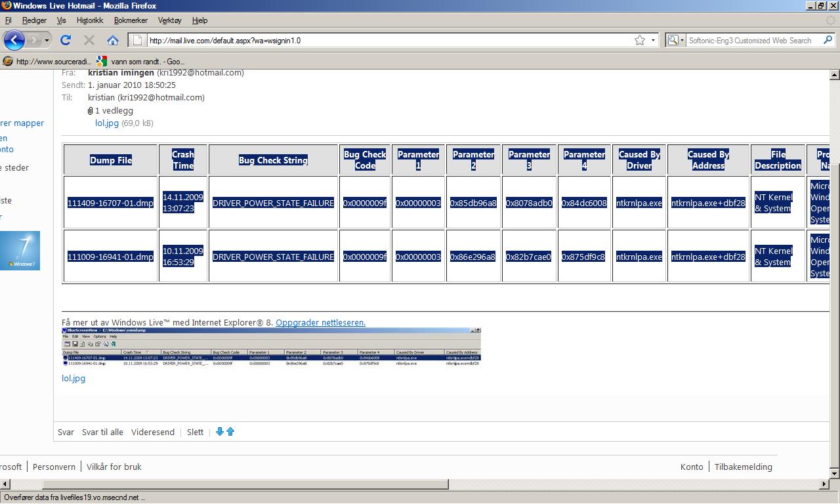Image resolution: width=840 pixels, height=504 pixels.
Task: Reload the page with refresh icon
Action: 66,40
